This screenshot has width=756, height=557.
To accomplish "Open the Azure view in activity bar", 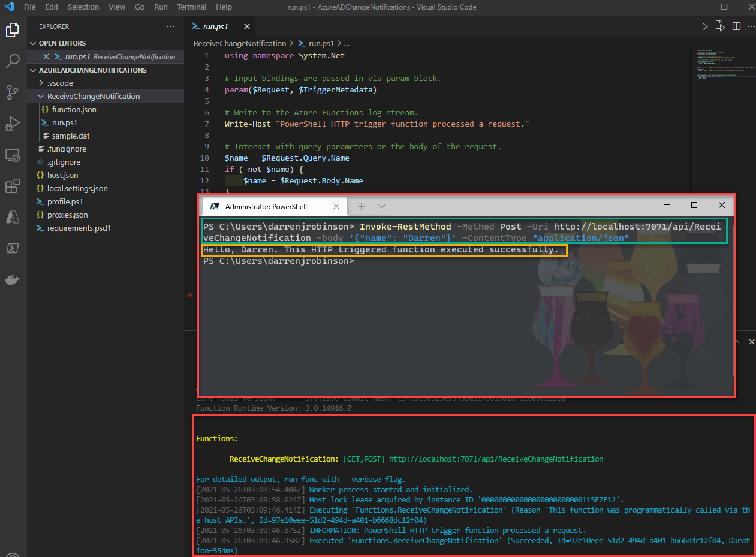I will 13,218.
